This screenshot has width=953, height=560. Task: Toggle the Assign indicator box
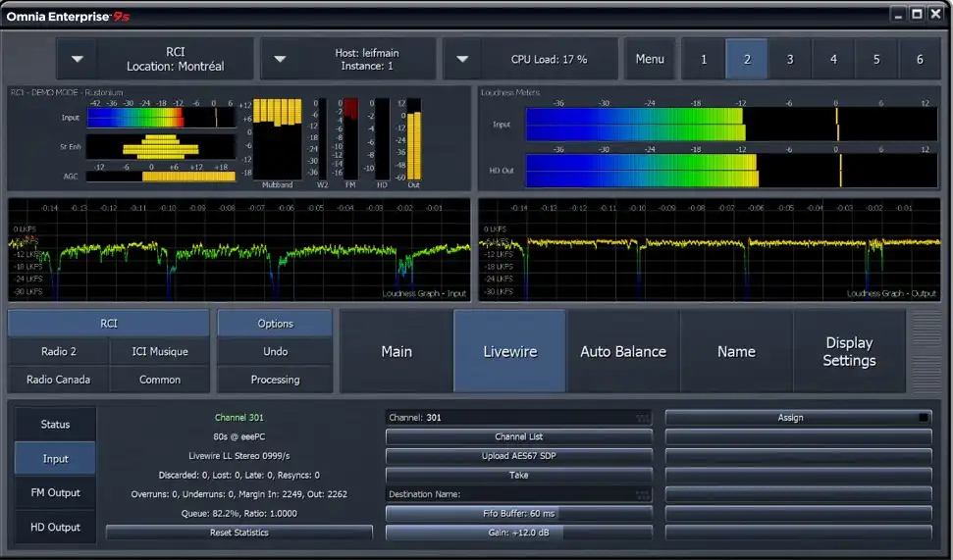(924, 417)
